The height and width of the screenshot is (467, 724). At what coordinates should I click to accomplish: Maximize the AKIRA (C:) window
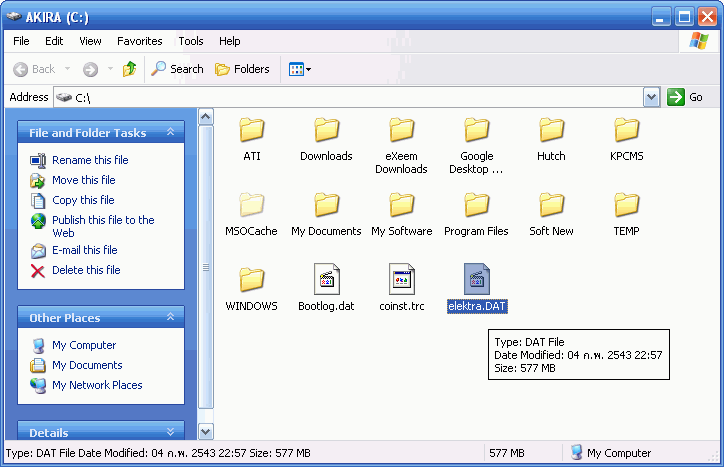tap(684, 17)
